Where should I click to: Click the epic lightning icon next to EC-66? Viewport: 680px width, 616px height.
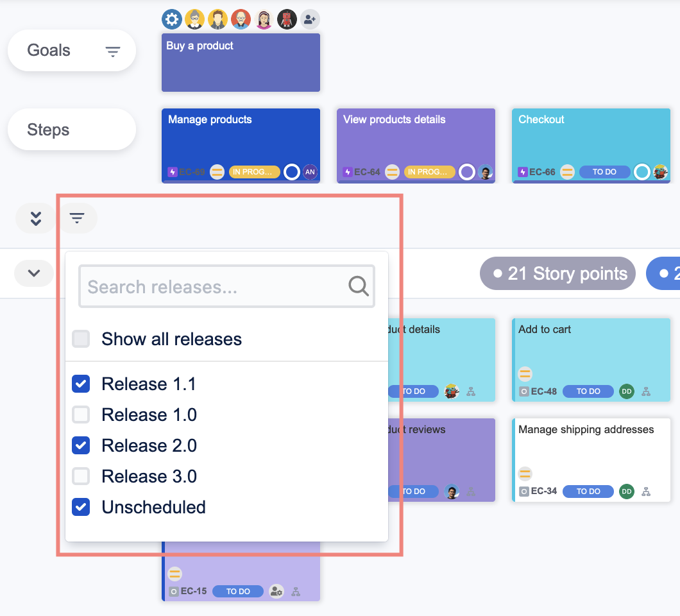[x=523, y=172]
